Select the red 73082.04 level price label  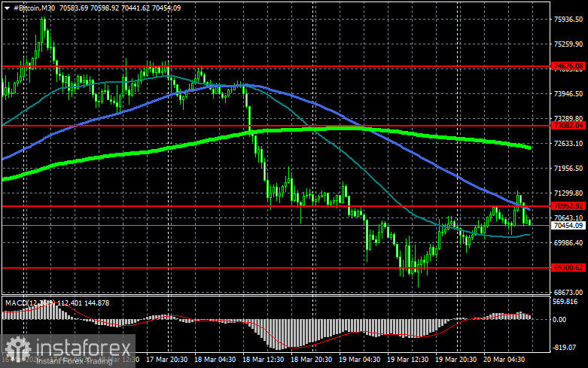[x=568, y=126]
